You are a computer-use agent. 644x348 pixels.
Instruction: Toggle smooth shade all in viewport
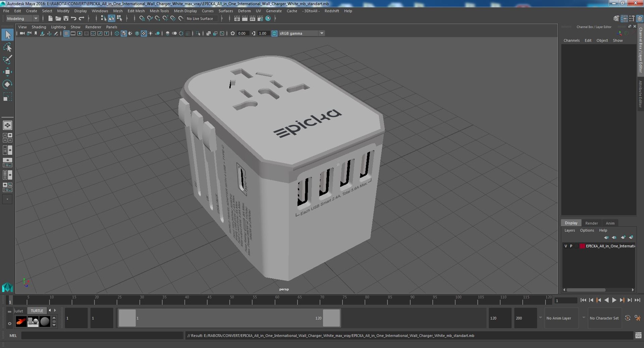point(123,33)
